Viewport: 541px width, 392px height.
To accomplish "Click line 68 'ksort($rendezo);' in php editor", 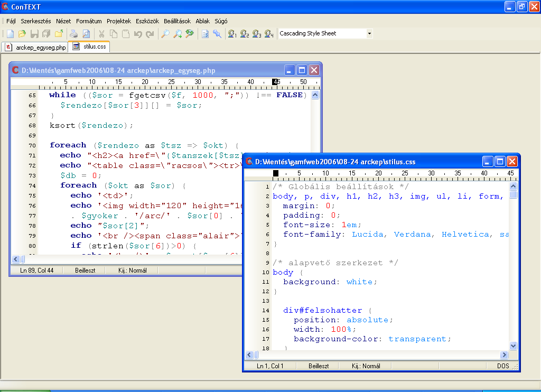I will (91, 126).
